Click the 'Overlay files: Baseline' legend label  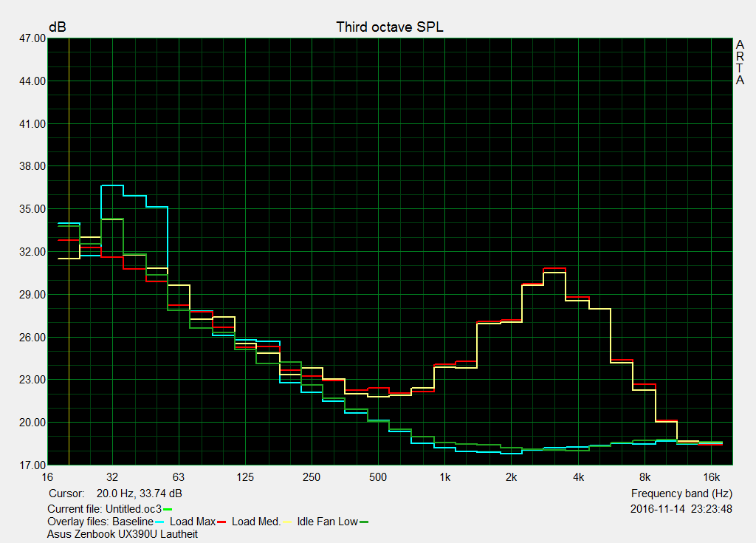tap(100, 522)
